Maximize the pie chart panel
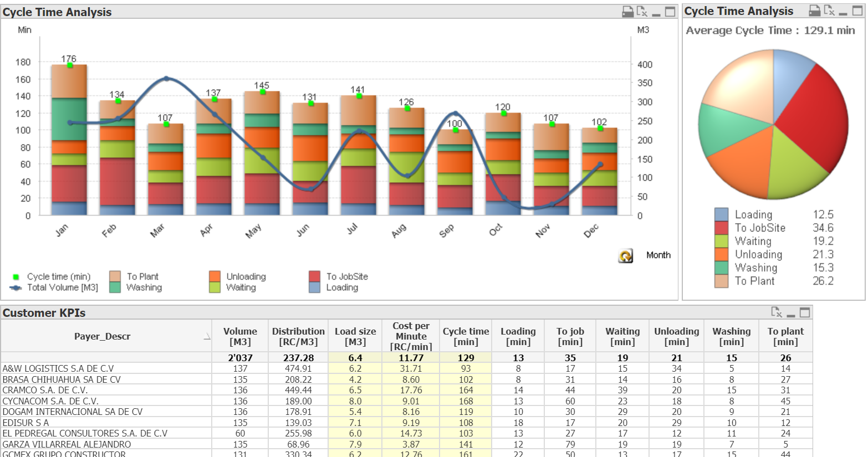Screen dimensions: 868x457 click(857, 11)
